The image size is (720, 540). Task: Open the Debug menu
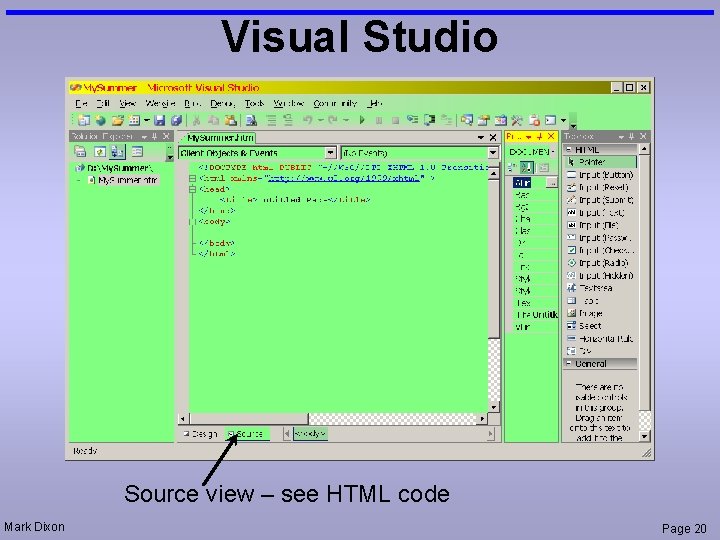click(x=223, y=103)
